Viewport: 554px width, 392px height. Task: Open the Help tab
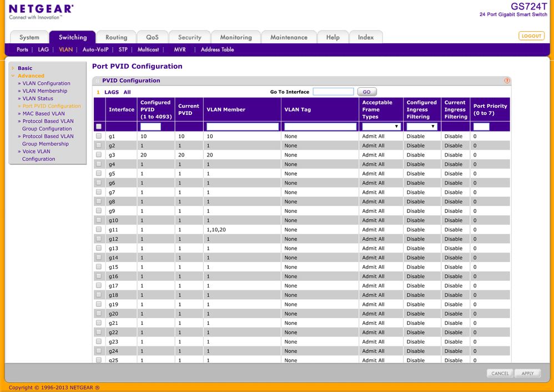[x=333, y=37]
